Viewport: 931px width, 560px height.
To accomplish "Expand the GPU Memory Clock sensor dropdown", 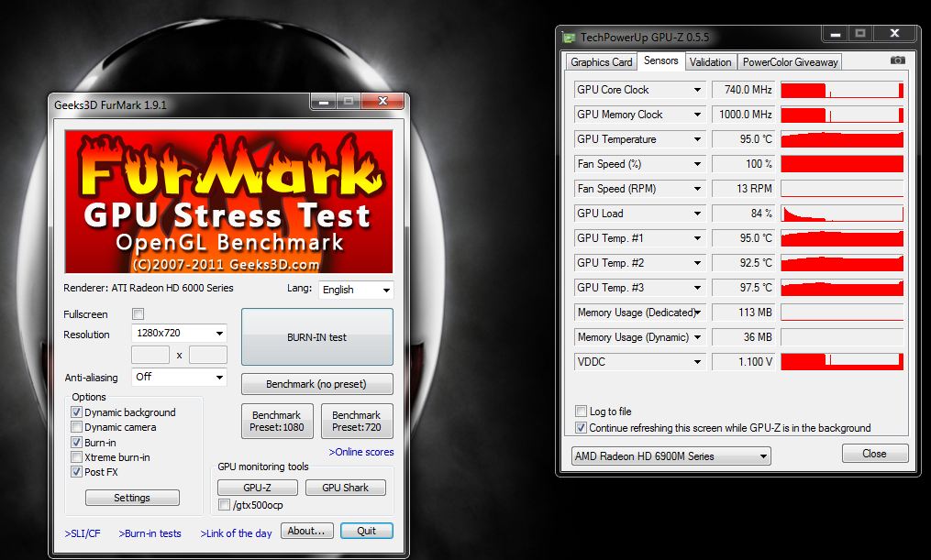I will pos(698,115).
